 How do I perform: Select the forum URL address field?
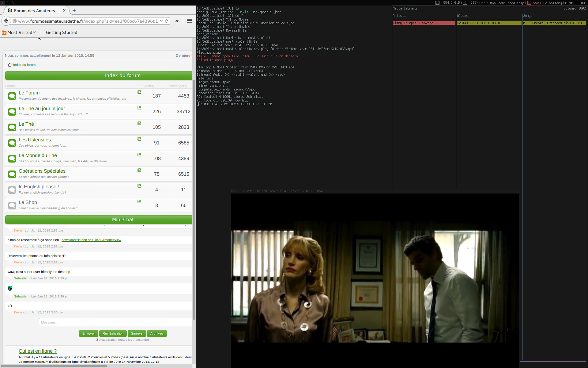pos(88,21)
